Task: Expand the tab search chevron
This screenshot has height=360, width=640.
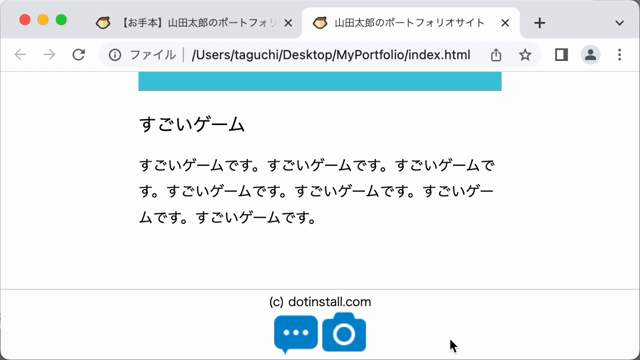Action: click(619, 23)
